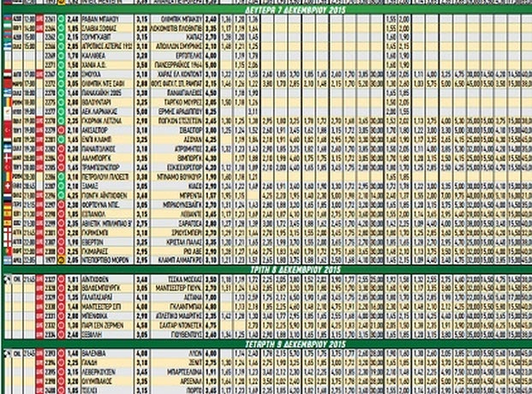Image resolution: width=532 pixels, height=394 pixels.
Task: Select away team ΣΑΡΑΓΟΣΑ
Action: [189, 224]
